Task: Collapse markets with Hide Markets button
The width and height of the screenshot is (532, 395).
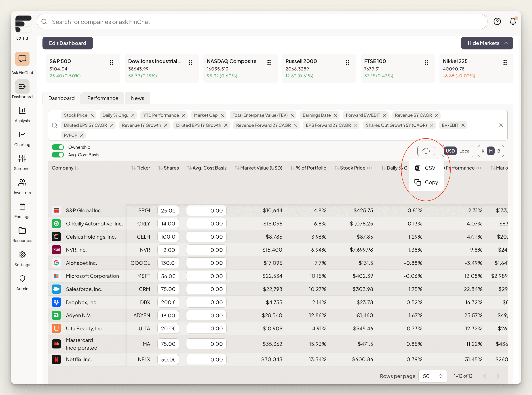Action: pyautogui.click(x=487, y=43)
